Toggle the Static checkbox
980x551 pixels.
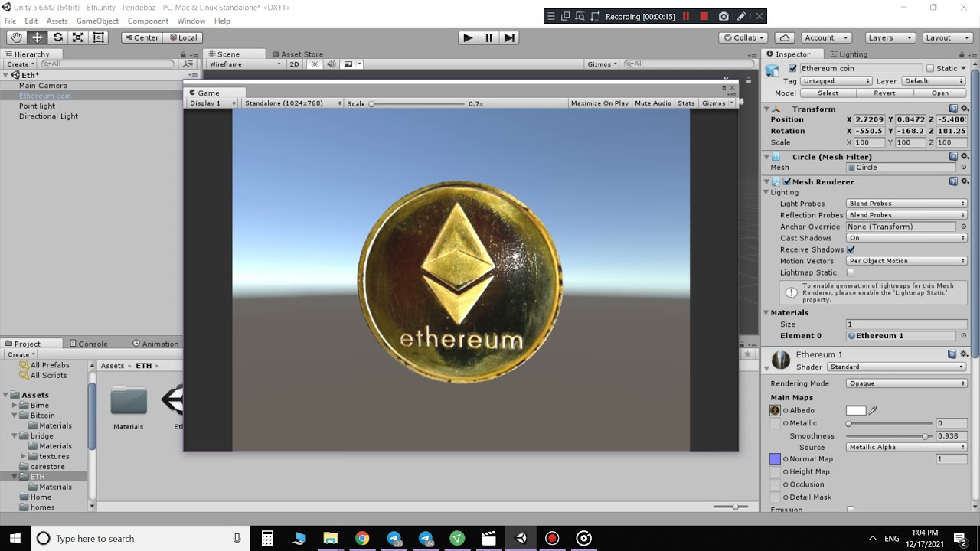tap(930, 68)
